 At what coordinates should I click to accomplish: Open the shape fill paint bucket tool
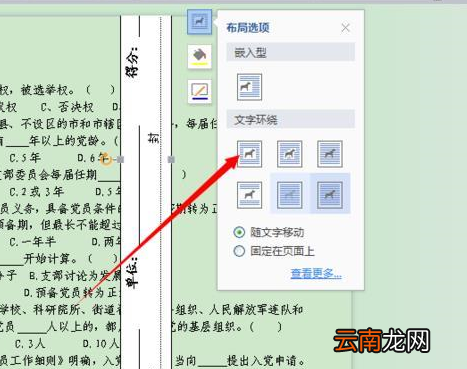199,56
